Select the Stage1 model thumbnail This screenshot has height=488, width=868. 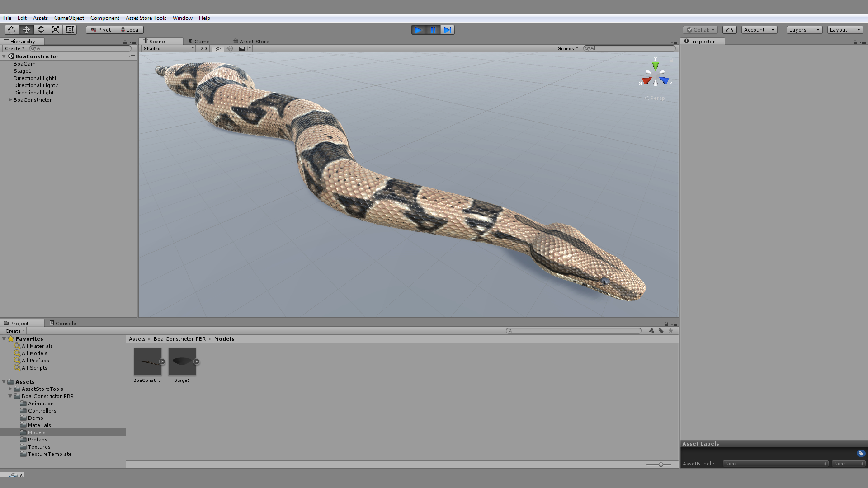182,361
